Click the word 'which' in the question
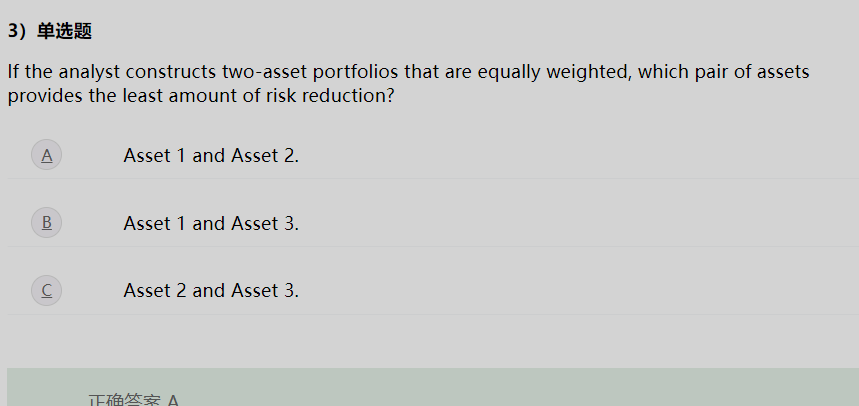 pyautogui.click(x=663, y=72)
